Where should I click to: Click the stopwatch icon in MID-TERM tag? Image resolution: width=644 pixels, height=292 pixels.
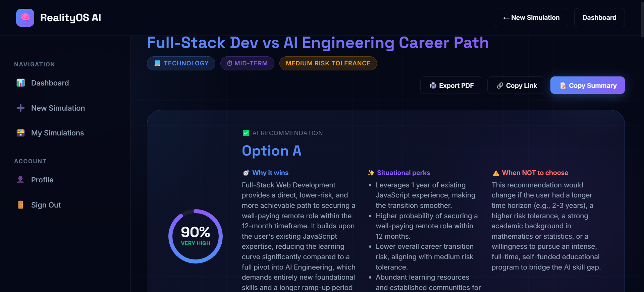tap(230, 63)
